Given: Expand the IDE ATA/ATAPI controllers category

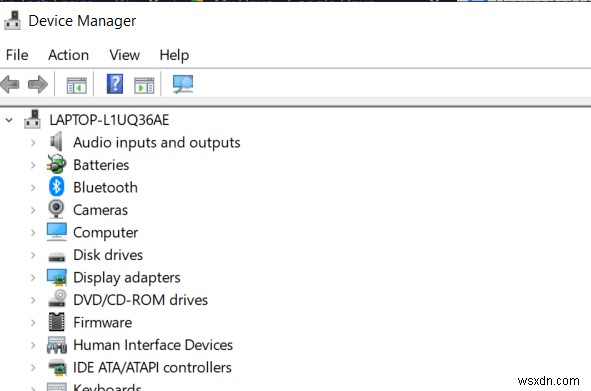Looking at the screenshot, I should tap(33, 368).
